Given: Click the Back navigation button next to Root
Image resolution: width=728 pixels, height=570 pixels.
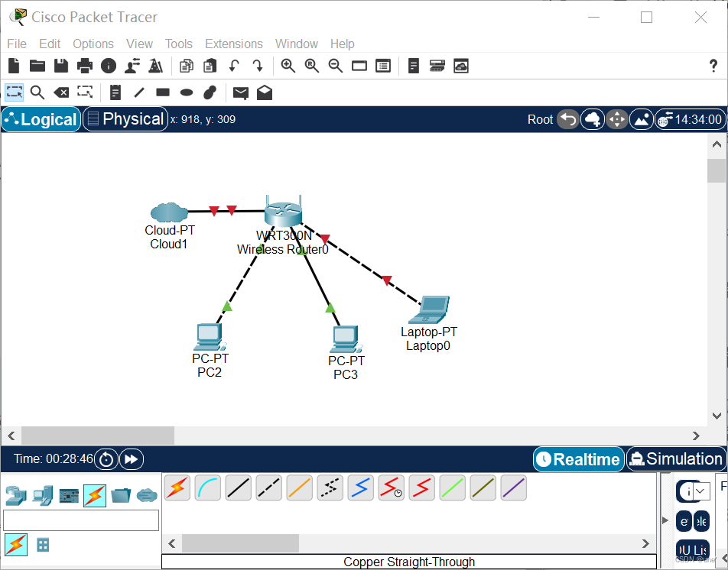Looking at the screenshot, I should (x=568, y=120).
